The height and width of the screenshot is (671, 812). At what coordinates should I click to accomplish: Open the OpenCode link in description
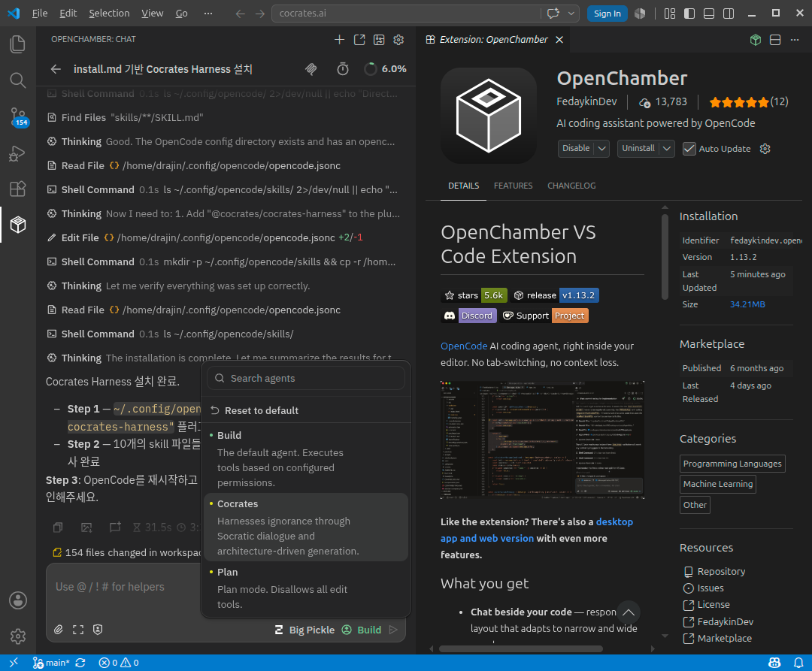[x=463, y=346]
